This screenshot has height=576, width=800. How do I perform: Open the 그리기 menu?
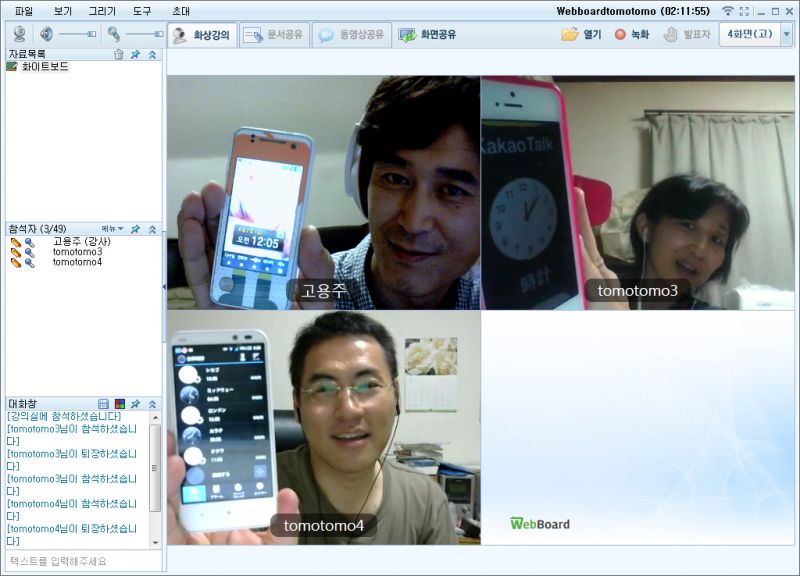click(x=101, y=11)
